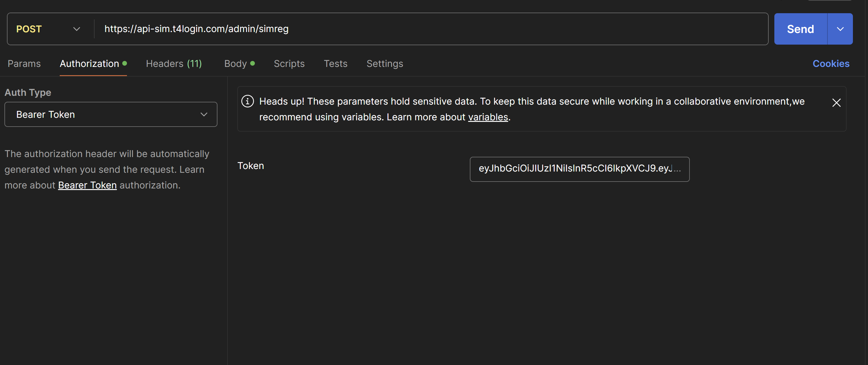868x365 pixels.
Task: Click the POST method label
Action: pyautogui.click(x=29, y=29)
